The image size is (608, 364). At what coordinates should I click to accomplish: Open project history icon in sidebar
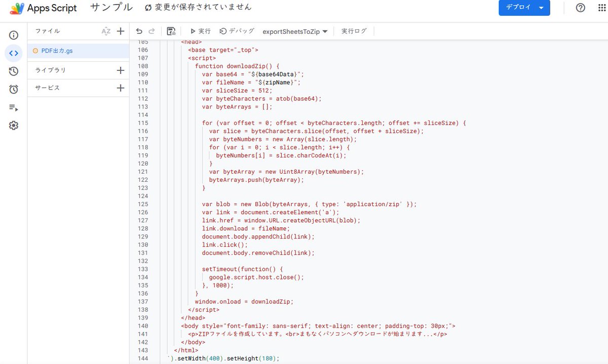pos(14,71)
